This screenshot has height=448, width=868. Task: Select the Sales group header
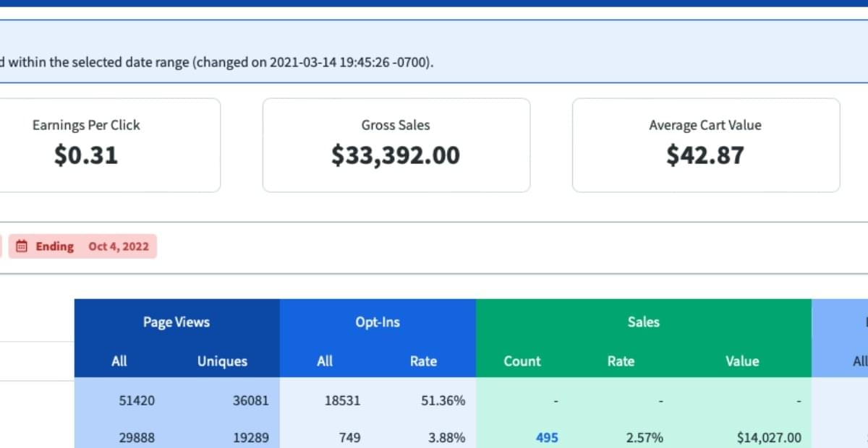click(644, 322)
